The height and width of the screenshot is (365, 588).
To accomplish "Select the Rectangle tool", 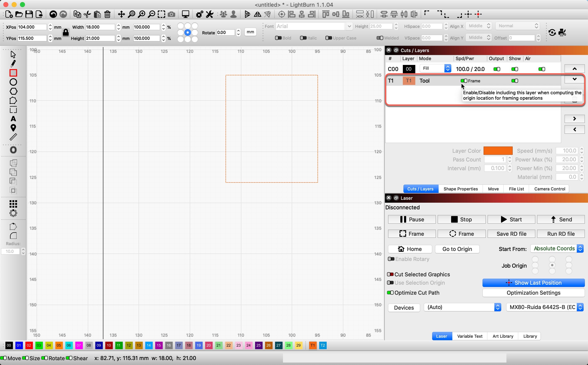I will pos(13,73).
